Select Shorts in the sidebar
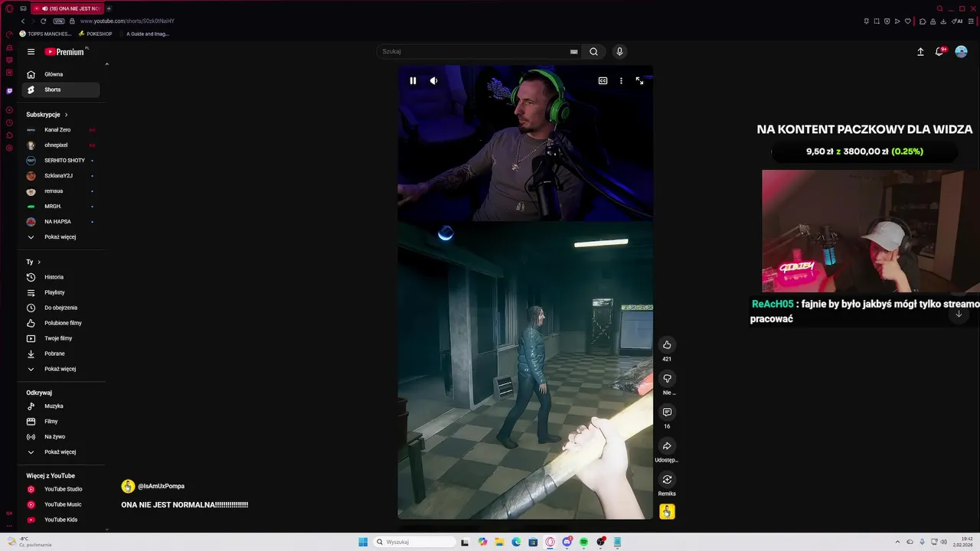Image resolution: width=980 pixels, height=551 pixels. [x=60, y=90]
